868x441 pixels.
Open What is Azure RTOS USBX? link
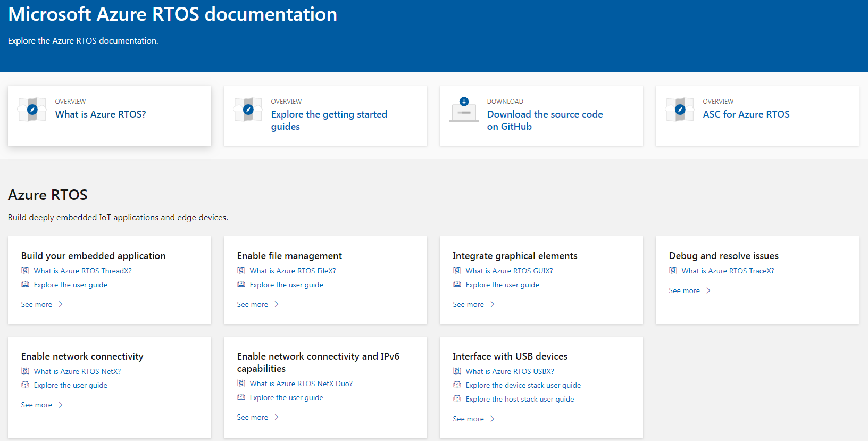click(x=510, y=371)
